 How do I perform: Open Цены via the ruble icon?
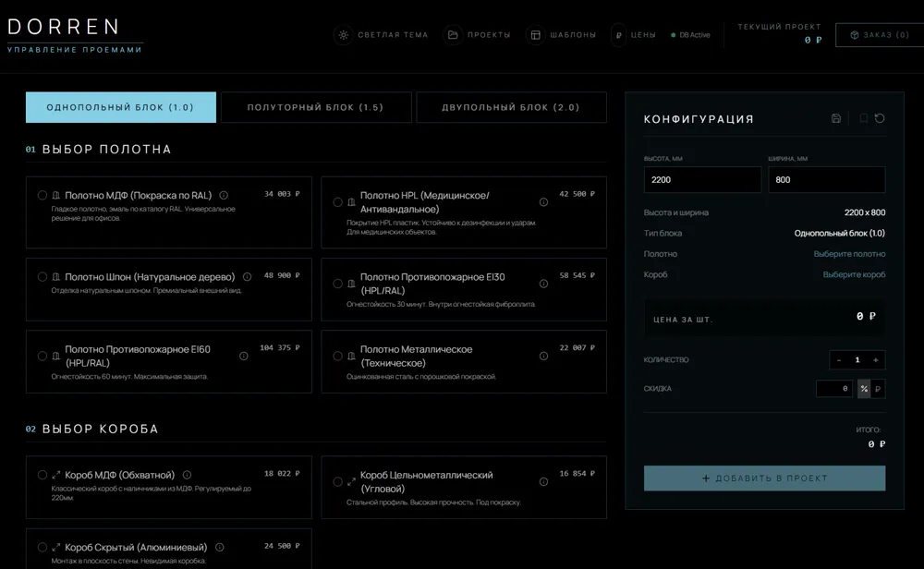pos(619,35)
